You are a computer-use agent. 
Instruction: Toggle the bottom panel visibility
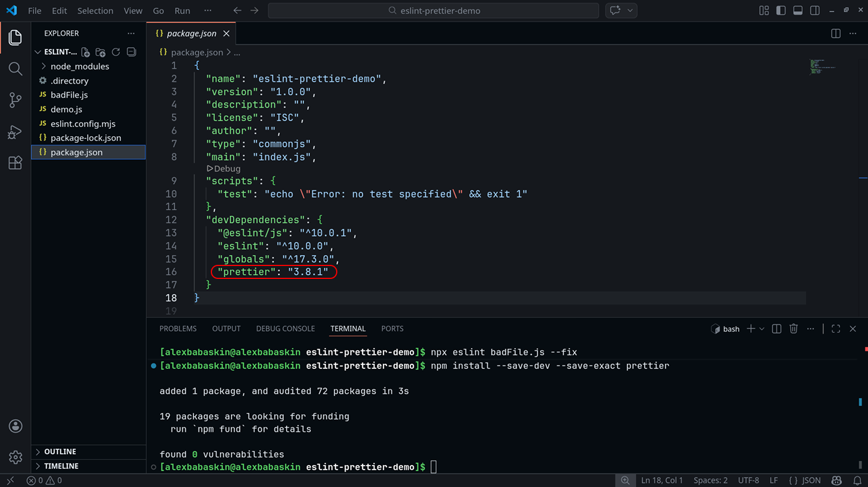point(798,10)
